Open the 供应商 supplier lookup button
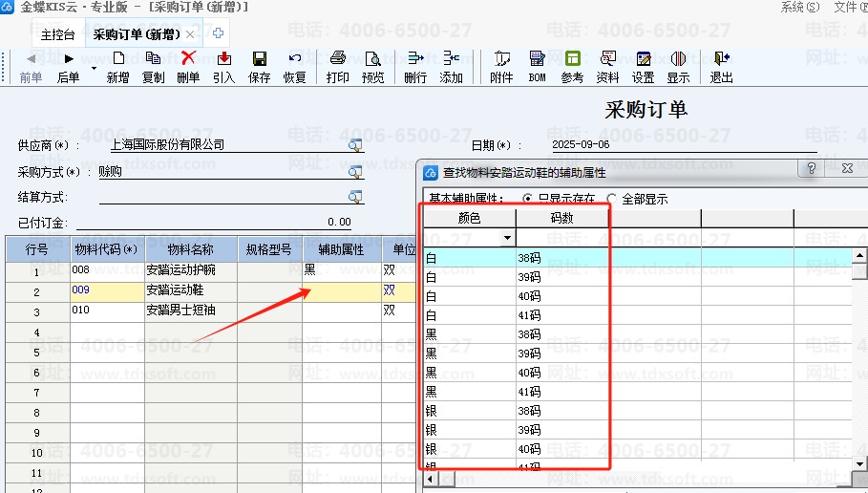This screenshot has width=868, height=493. (x=355, y=145)
